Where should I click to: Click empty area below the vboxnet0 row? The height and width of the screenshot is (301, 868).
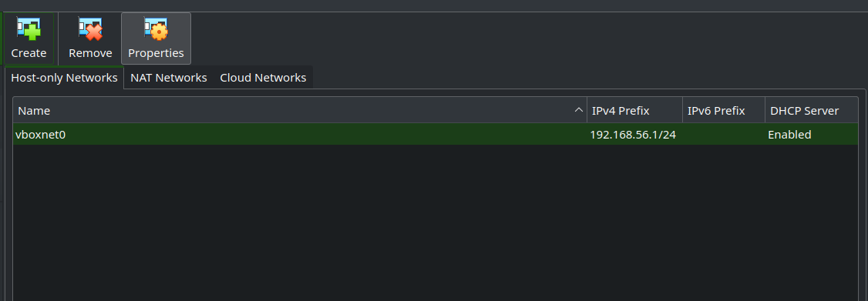(x=436, y=223)
